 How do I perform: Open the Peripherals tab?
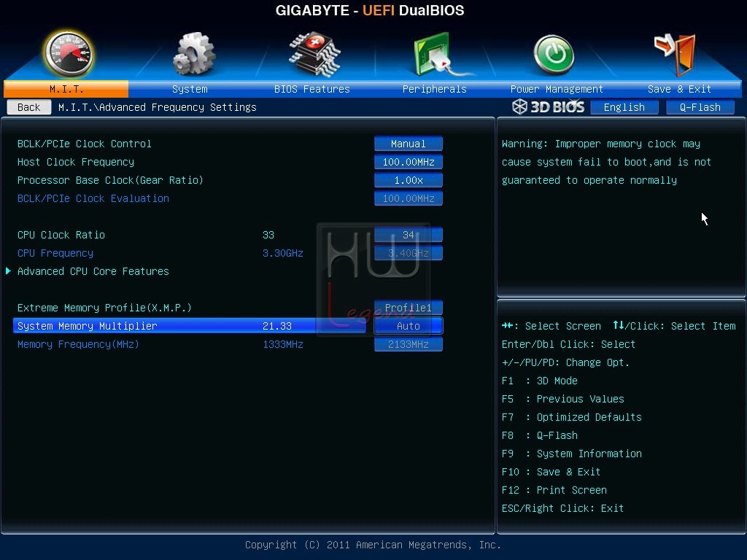[434, 89]
